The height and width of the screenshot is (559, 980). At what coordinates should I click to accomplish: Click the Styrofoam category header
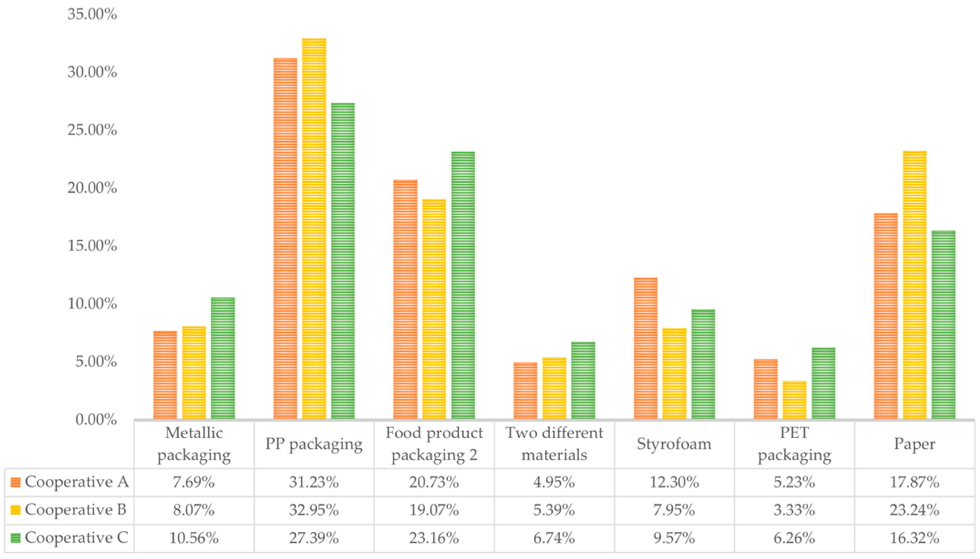[x=674, y=444]
